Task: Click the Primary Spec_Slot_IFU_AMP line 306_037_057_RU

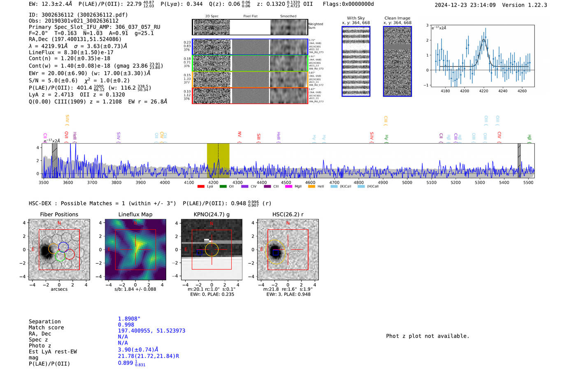Action: tap(95, 27)
